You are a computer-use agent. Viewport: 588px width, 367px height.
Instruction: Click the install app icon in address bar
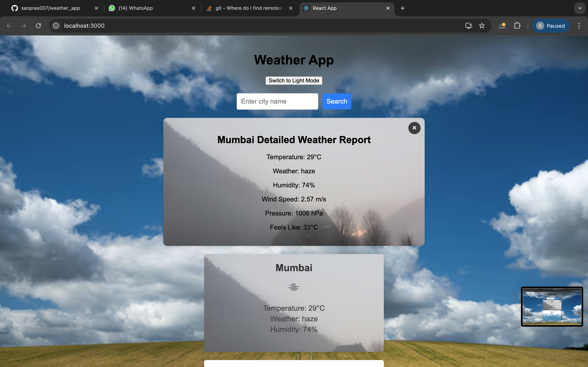[x=468, y=25]
